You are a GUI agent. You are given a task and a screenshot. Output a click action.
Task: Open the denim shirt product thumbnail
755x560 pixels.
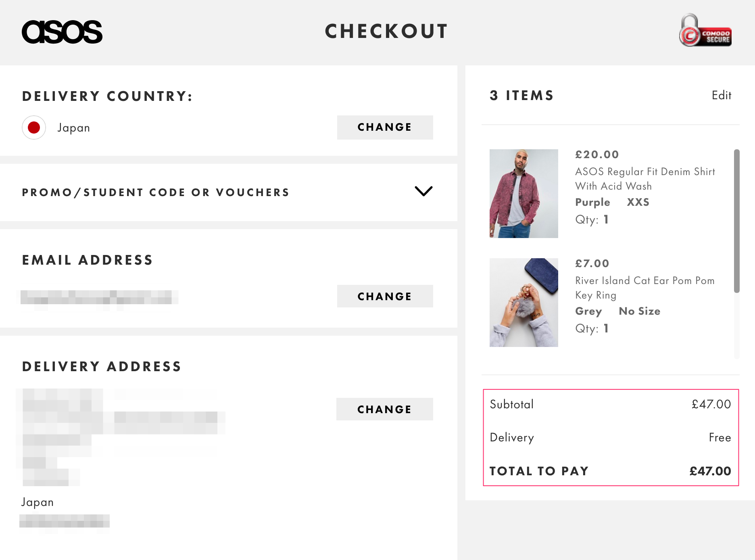523,193
